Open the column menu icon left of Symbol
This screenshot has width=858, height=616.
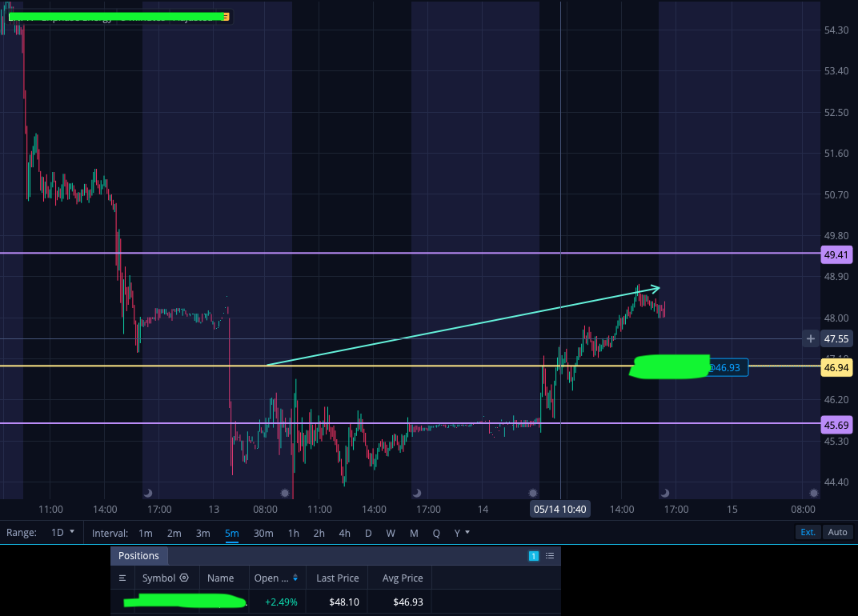point(122,578)
